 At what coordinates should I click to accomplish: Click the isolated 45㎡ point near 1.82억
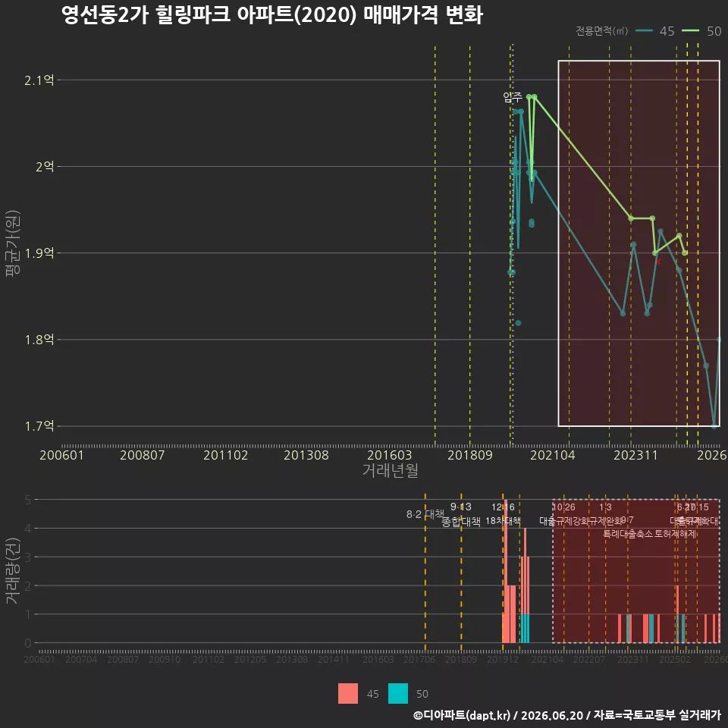click(518, 323)
